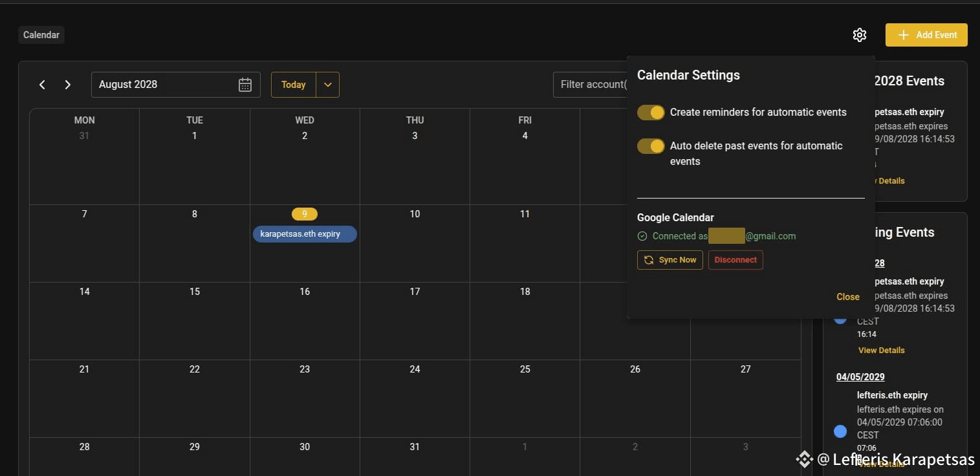Viewport: 980px width, 476px height.
Task: Select day 28 in the calendar grid
Action: [84, 447]
